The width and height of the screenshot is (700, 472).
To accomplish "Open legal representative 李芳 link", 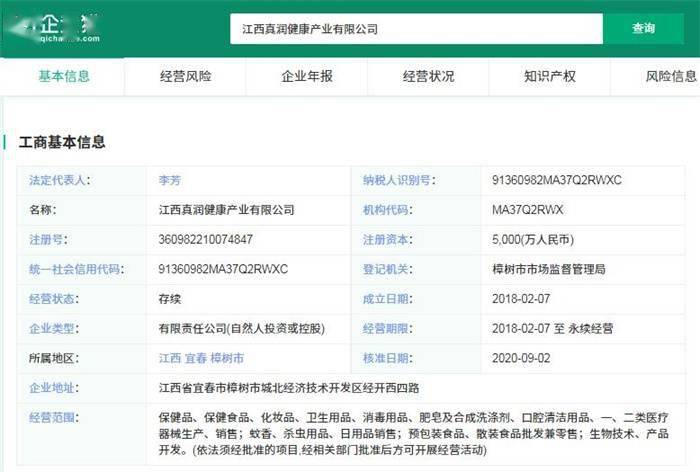I will [x=170, y=180].
